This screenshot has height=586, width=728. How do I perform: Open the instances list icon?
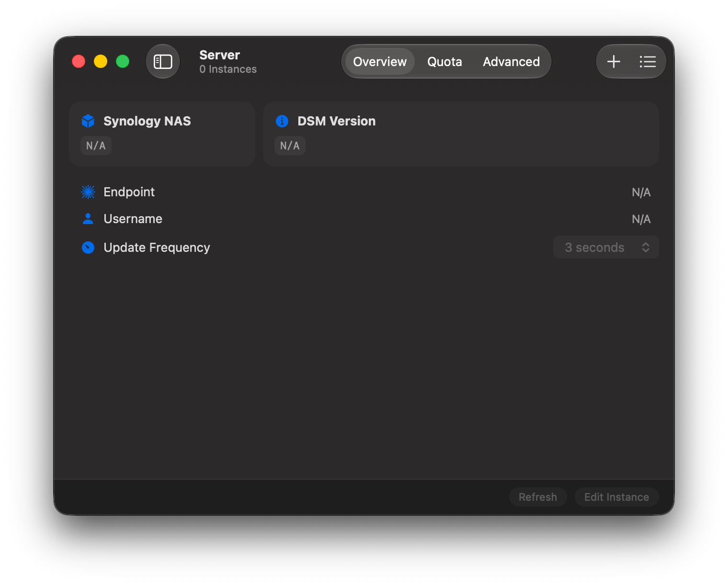click(x=648, y=61)
